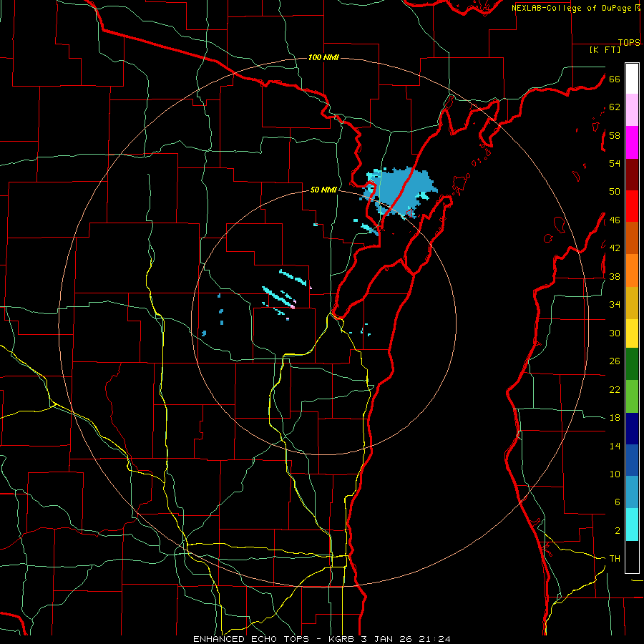
Task: Select the navy legend swatch
Action: click(x=632, y=429)
